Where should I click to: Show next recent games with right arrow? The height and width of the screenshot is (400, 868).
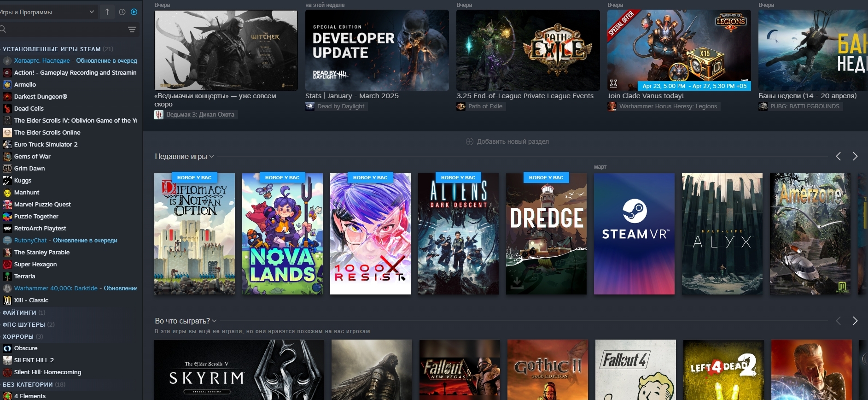[855, 157]
